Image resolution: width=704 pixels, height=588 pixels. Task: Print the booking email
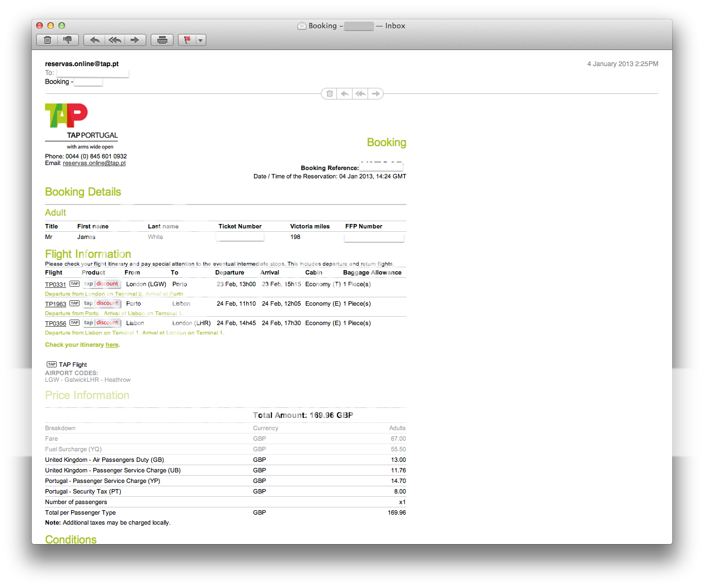point(162,40)
